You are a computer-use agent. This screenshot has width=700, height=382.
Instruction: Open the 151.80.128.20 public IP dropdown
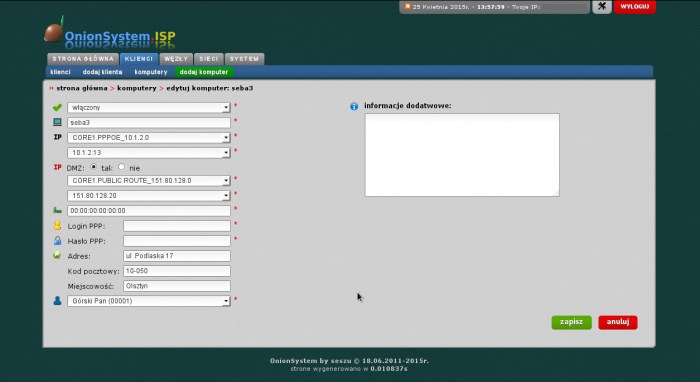pos(149,196)
